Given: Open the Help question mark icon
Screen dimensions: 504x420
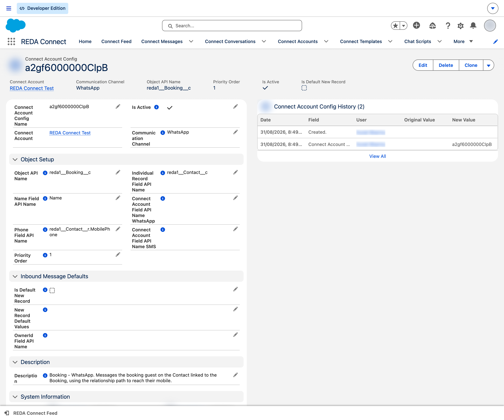Looking at the screenshot, I should (448, 26).
